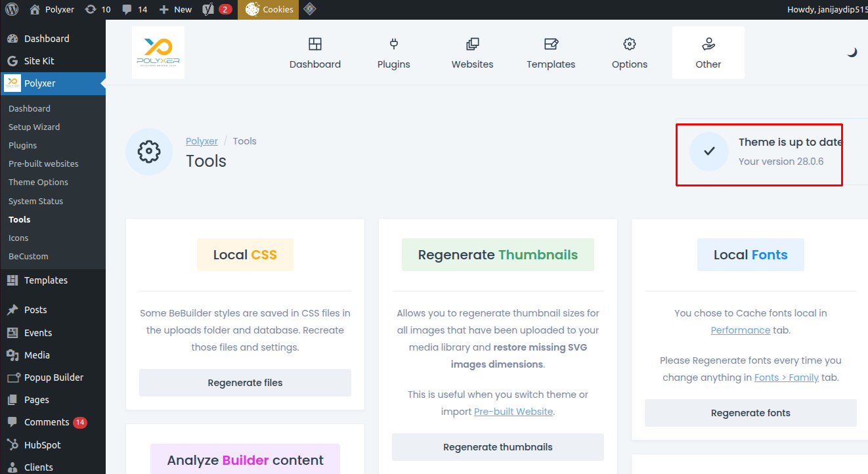Open the 14 comments bubble in admin bar
Image resolution: width=868 pixels, height=474 pixels.
pyautogui.click(x=135, y=9)
